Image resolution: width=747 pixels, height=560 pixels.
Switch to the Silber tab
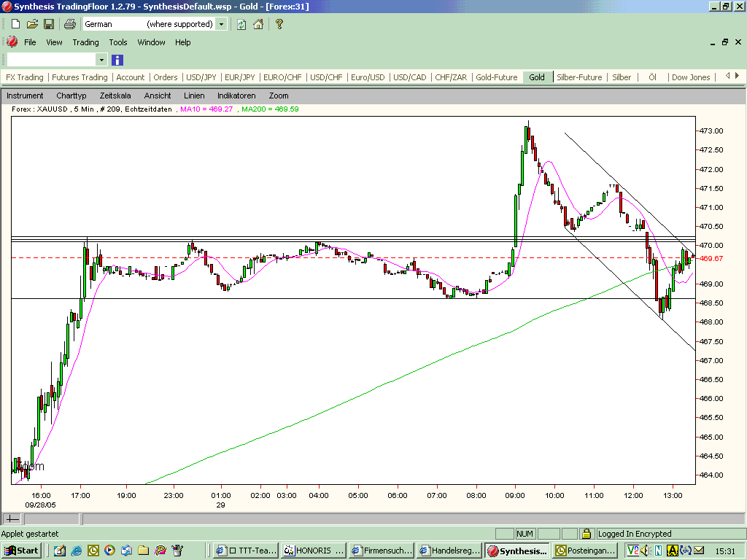622,77
